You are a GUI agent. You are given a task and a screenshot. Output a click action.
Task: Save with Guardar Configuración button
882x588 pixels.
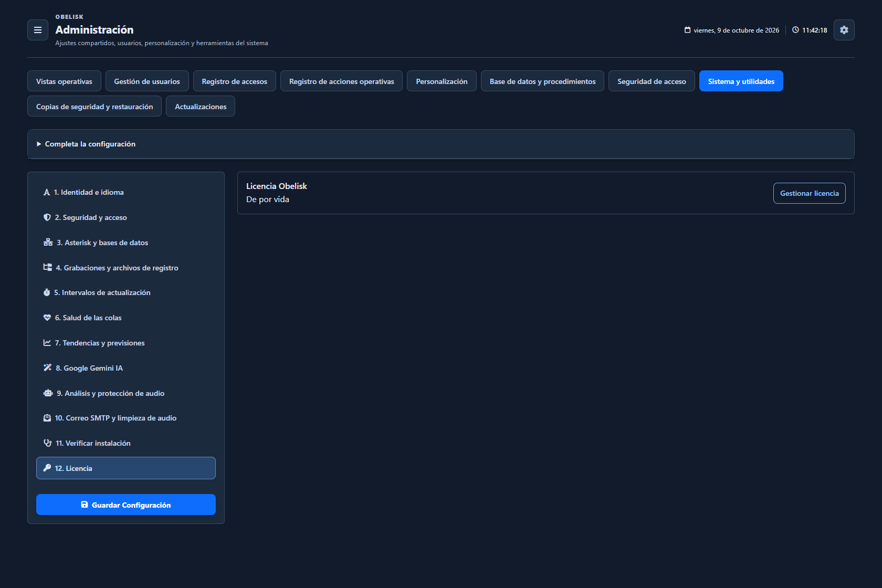(126, 505)
